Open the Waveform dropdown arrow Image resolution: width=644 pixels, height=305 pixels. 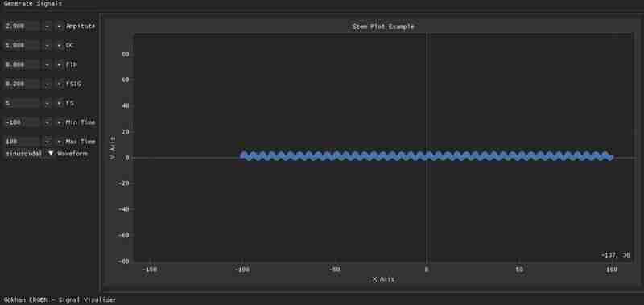click(x=51, y=153)
